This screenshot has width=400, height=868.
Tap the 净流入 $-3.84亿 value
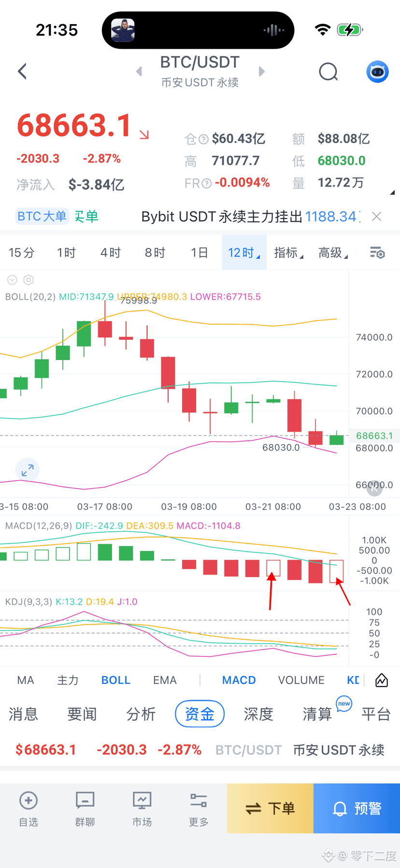(x=96, y=185)
